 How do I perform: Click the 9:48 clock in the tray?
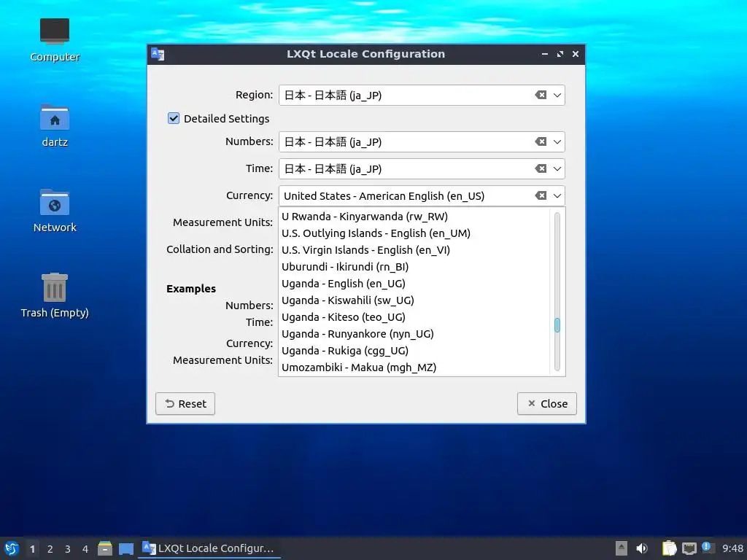pyautogui.click(x=732, y=548)
